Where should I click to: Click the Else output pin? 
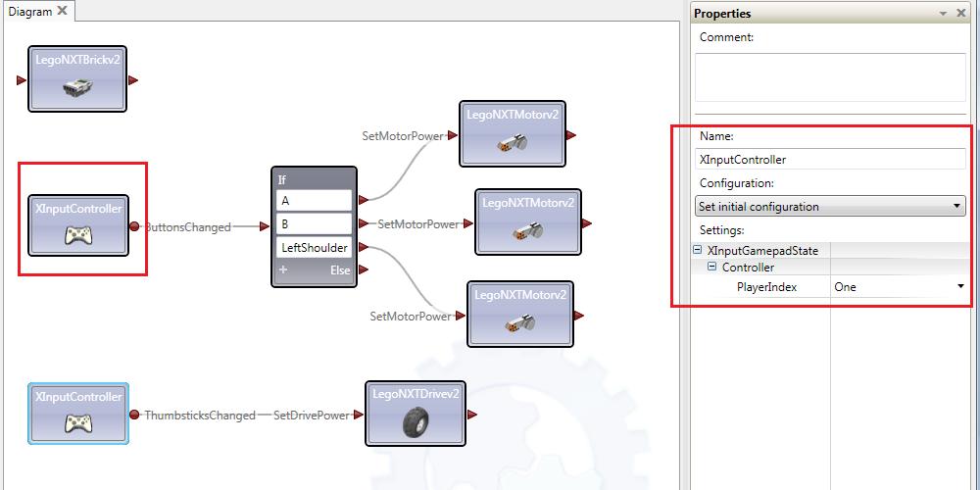click(x=364, y=270)
